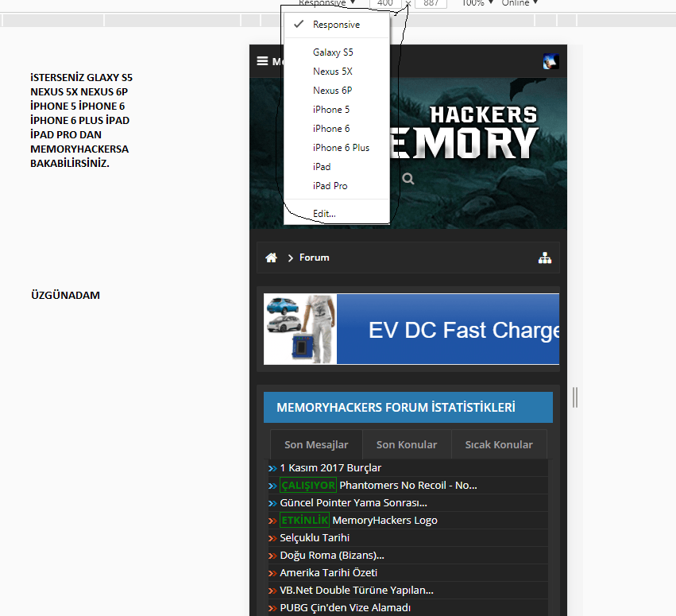Open the hamburger menu icon

262,61
